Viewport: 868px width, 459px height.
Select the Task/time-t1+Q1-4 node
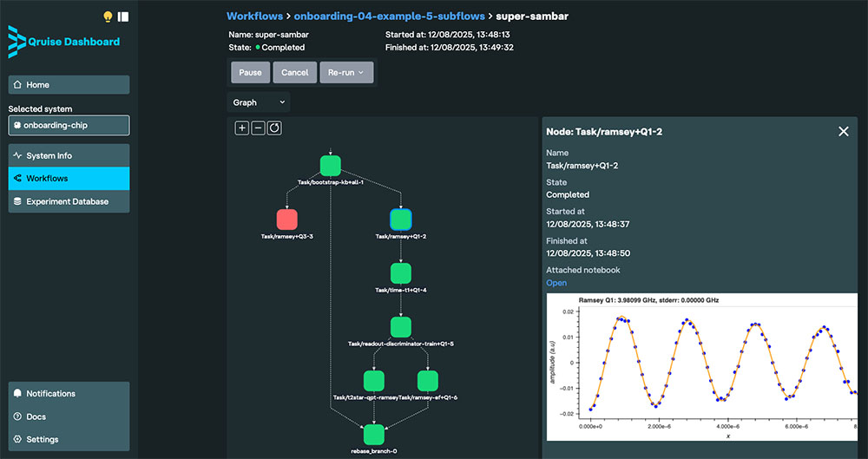400,273
